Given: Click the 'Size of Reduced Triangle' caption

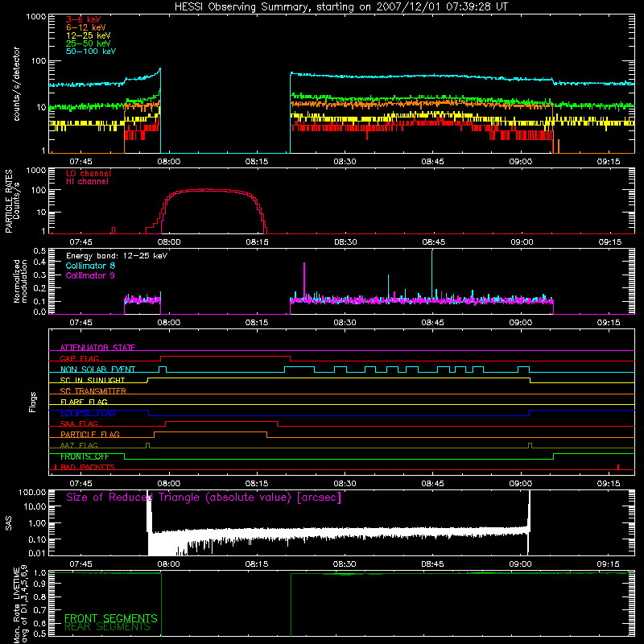Looking at the screenshot, I should pos(204,497).
